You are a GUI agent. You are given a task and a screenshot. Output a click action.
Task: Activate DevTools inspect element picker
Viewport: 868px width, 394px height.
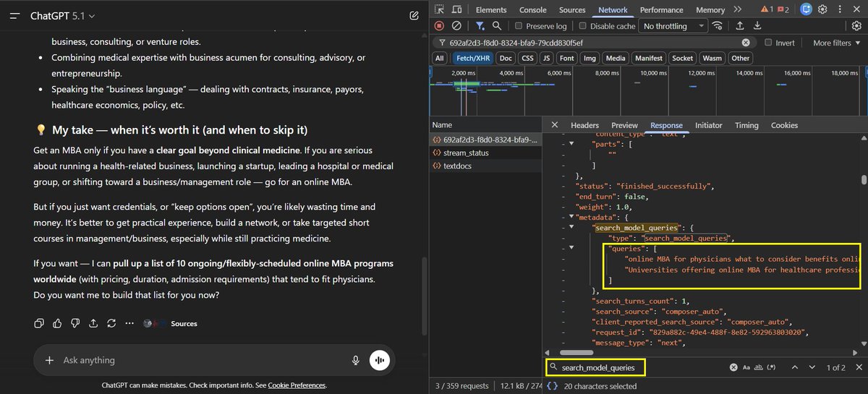pyautogui.click(x=440, y=9)
